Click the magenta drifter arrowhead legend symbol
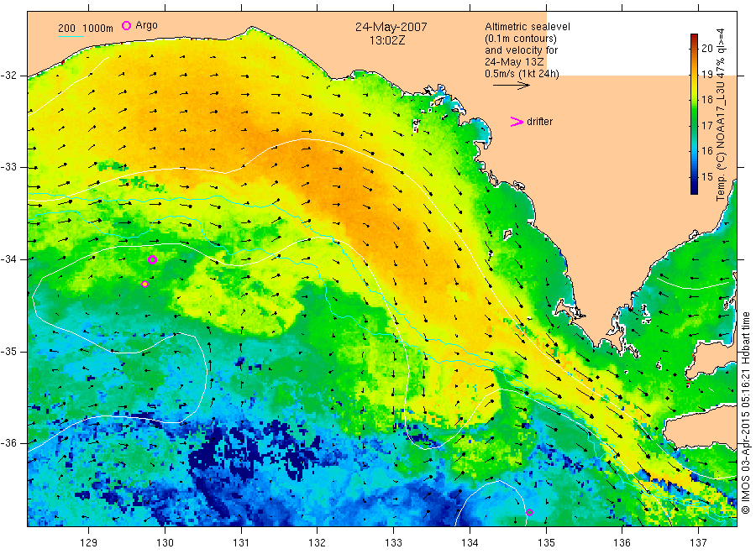This screenshot has height=554, width=756. [517, 122]
